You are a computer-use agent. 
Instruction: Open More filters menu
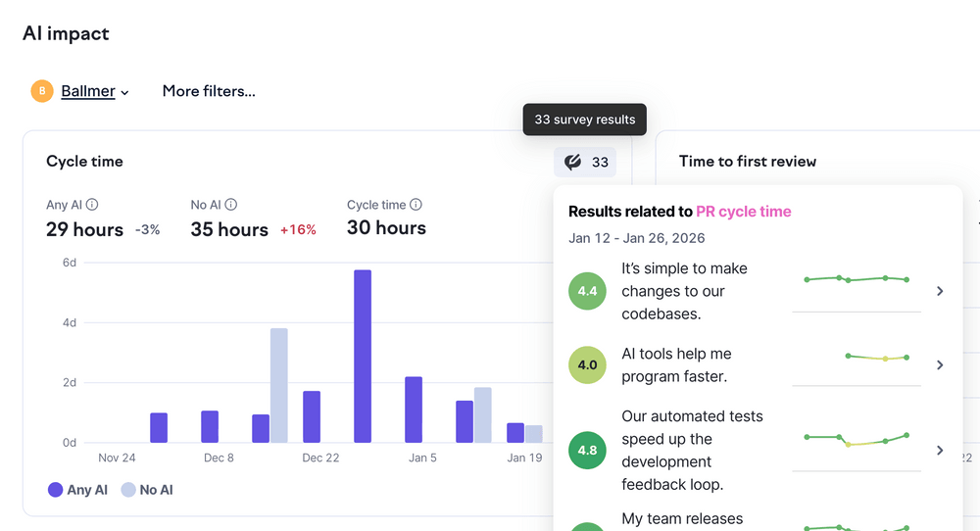pyautogui.click(x=209, y=91)
